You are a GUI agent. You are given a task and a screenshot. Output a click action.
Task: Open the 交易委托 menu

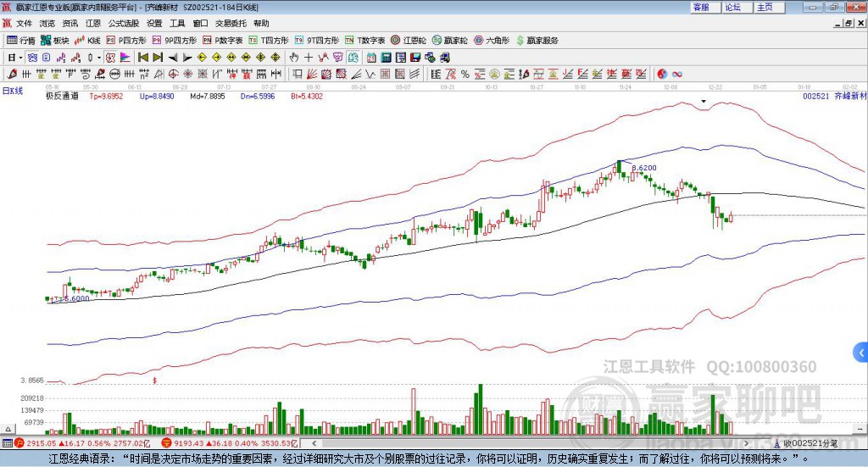pyautogui.click(x=231, y=23)
